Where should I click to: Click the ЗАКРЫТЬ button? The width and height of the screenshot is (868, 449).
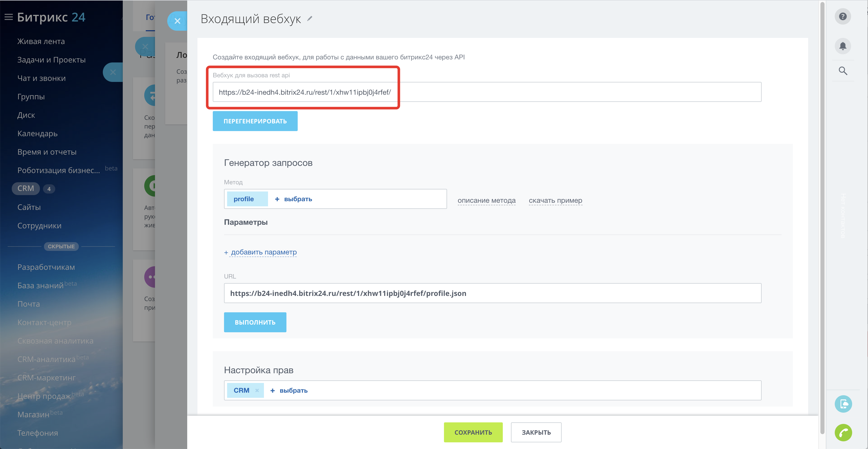click(536, 432)
